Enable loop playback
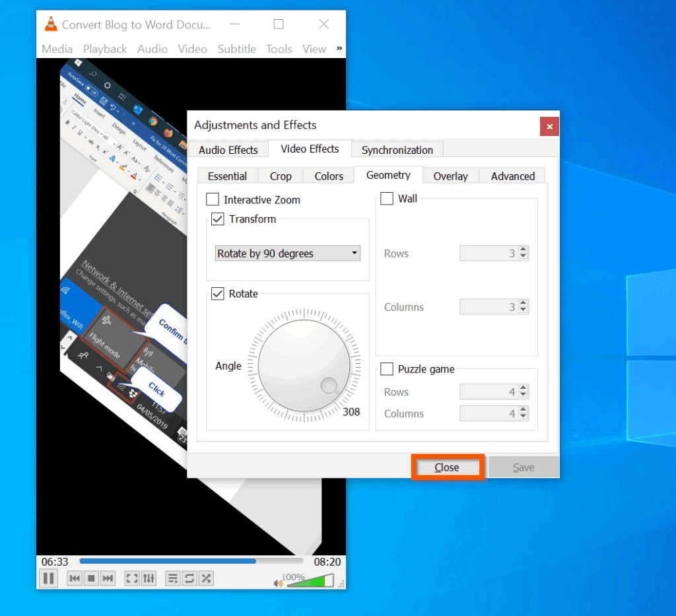The width and height of the screenshot is (676, 616). [189, 578]
